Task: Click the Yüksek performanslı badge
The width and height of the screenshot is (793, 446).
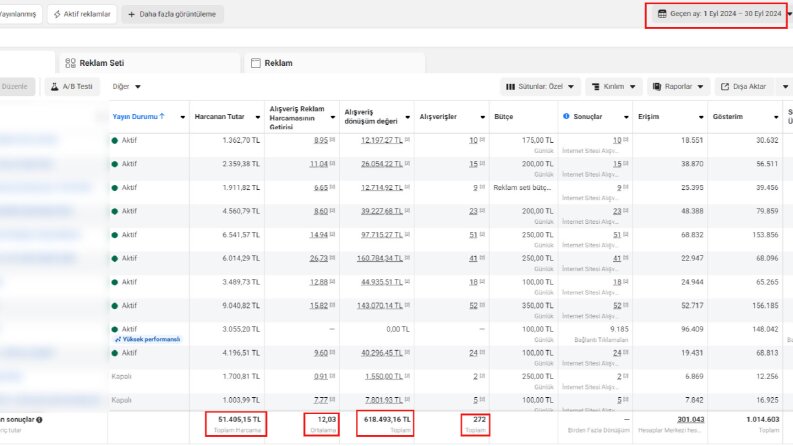Action: 147,339
